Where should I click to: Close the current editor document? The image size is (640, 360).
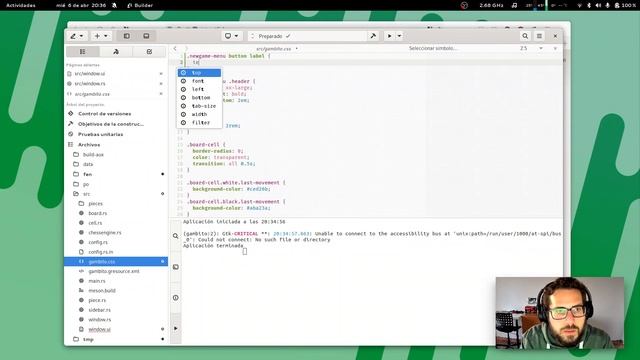click(x=555, y=48)
